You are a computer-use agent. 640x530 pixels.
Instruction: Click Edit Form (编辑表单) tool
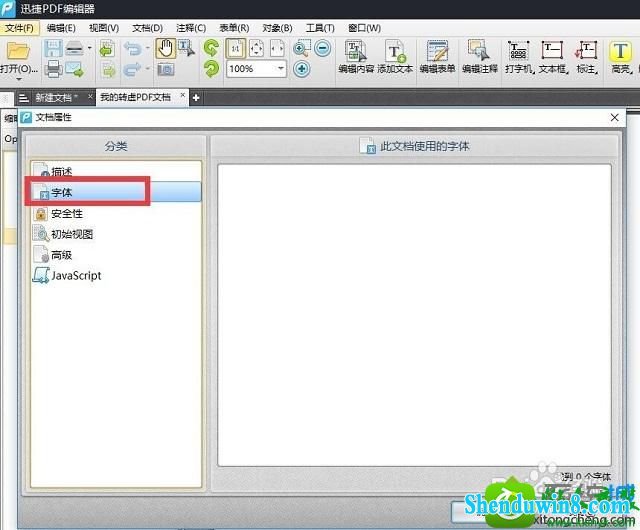point(437,57)
